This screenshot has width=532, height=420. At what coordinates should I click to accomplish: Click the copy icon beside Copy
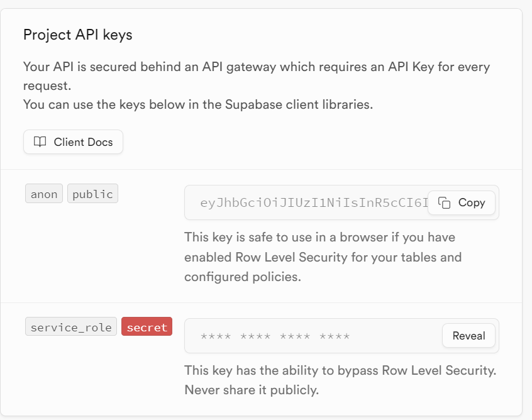[444, 202]
